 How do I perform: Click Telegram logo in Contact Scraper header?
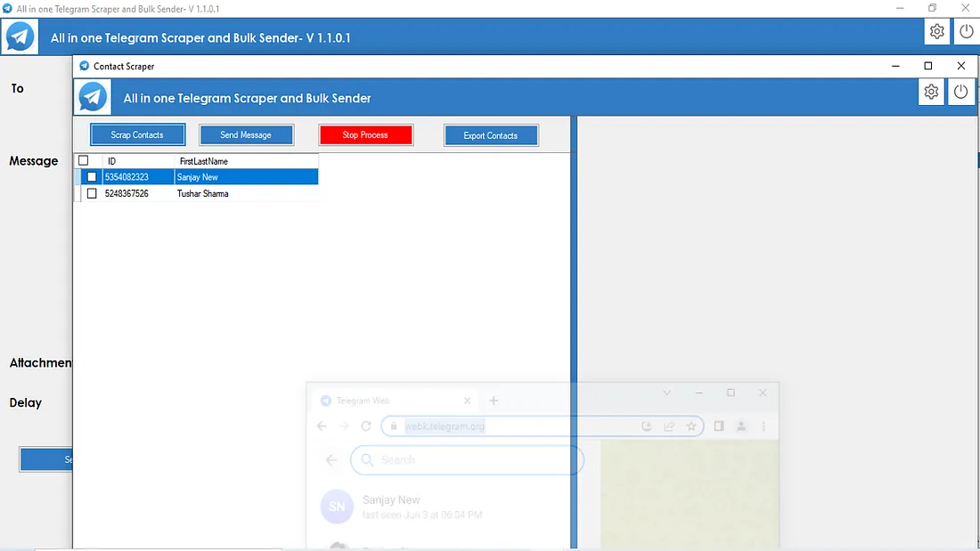click(x=93, y=97)
